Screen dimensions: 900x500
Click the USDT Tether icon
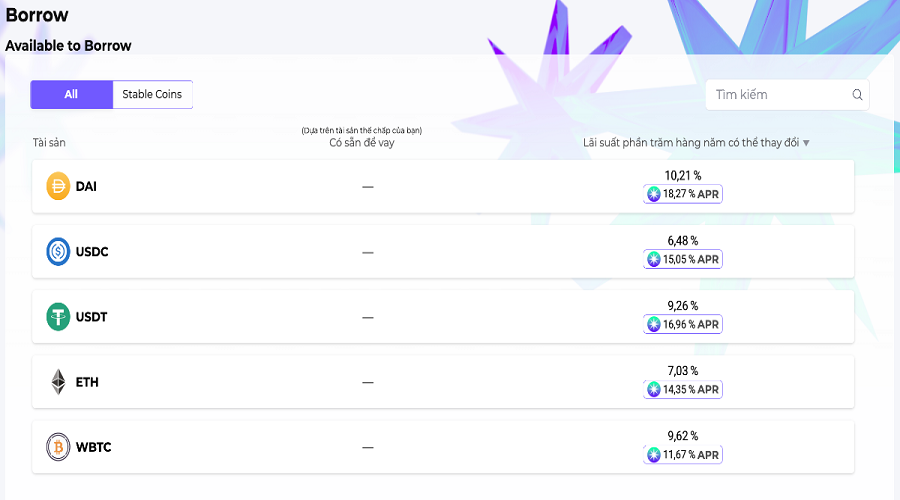58,317
